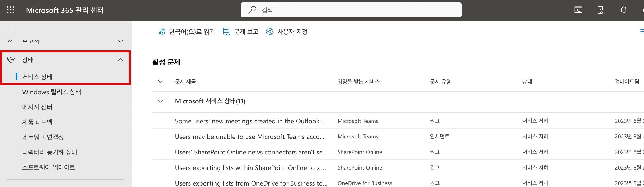This screenshot has height=187, width=644.
Task: Click 한국어(으)로 읽기 command
Action: tap(186, 32)
